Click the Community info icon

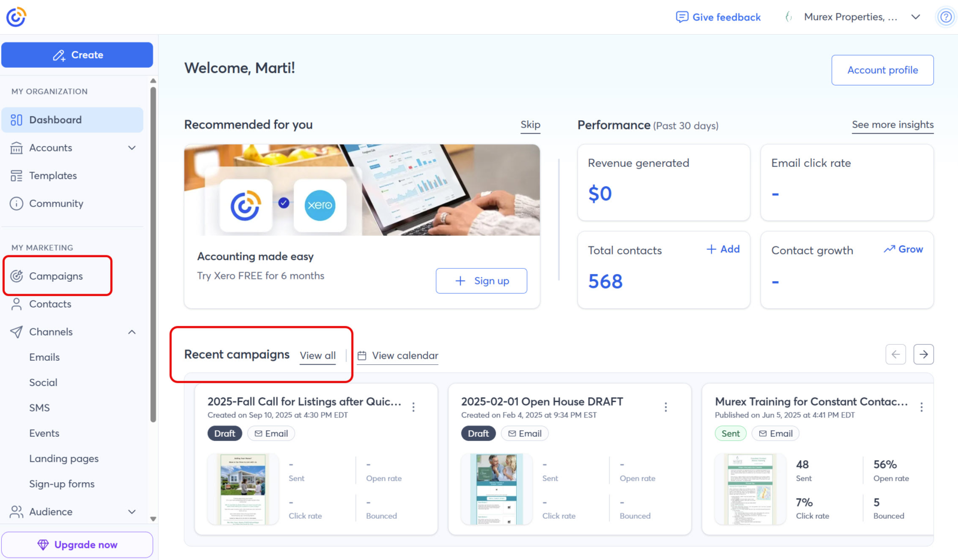[x=17, y=203]
